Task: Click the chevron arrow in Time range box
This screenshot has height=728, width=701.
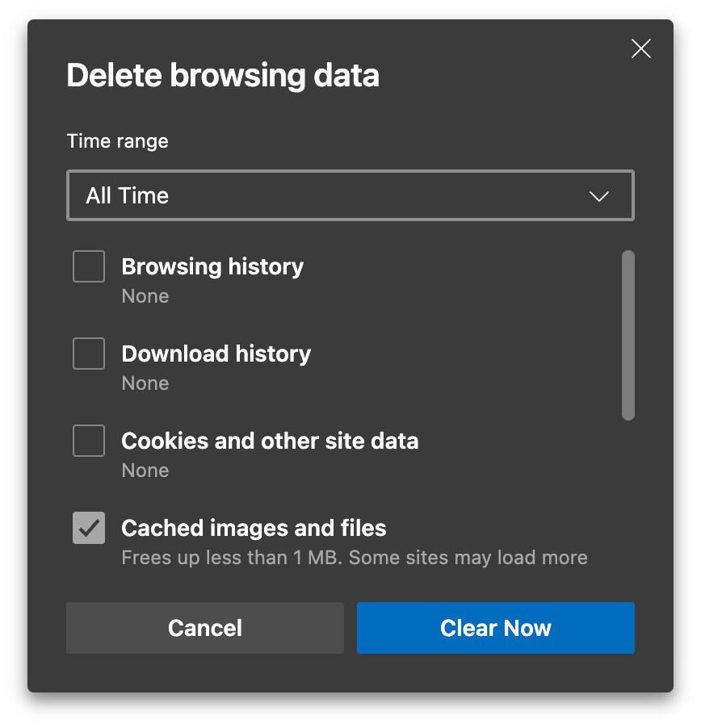Action: [598, 196]
